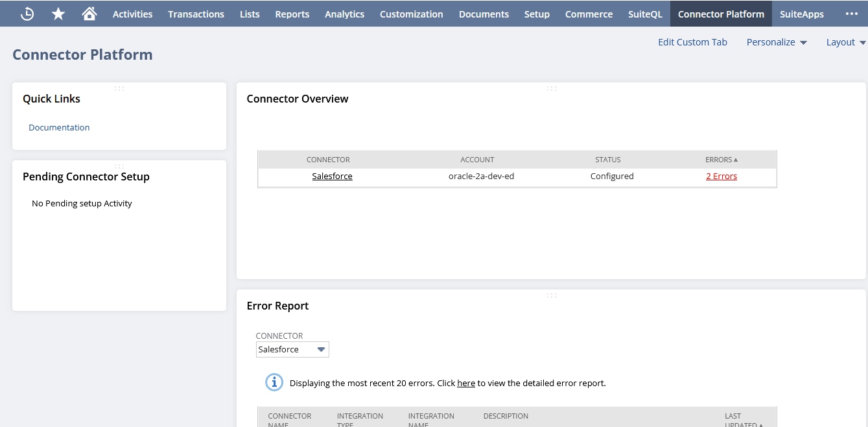The width and height of the screenshot is (868, 427).
Task: Click the Edit Custom Tab link
Action: click(692, 42)
